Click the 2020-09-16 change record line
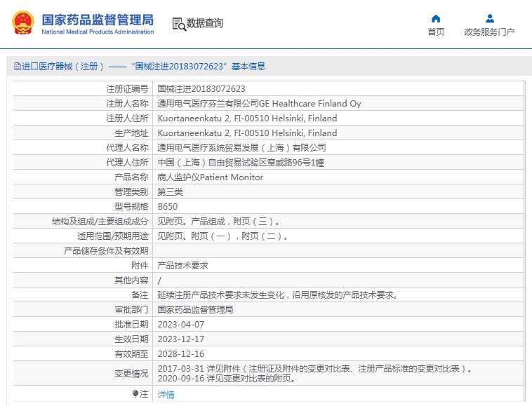 (227, 378)
